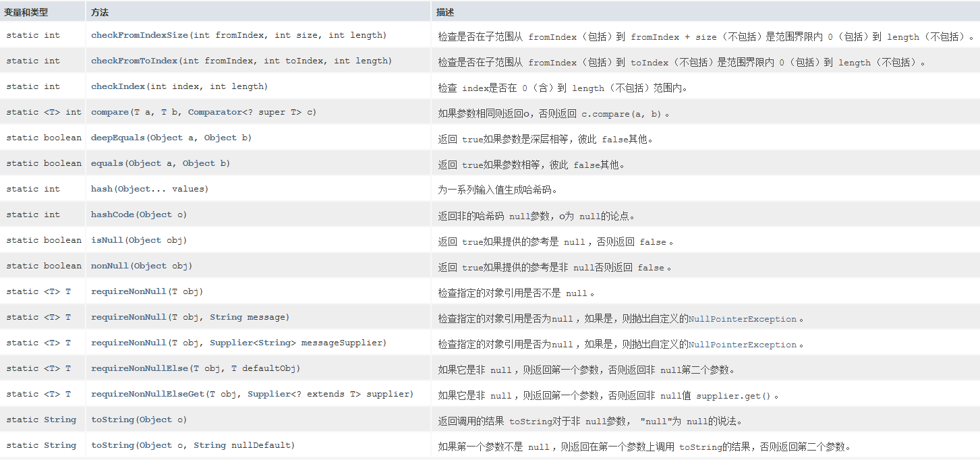Click the 方法 column header
Image resolution: width=980 pixels, height=460 pixels.
pyautogui.click(x=99, y=12)
